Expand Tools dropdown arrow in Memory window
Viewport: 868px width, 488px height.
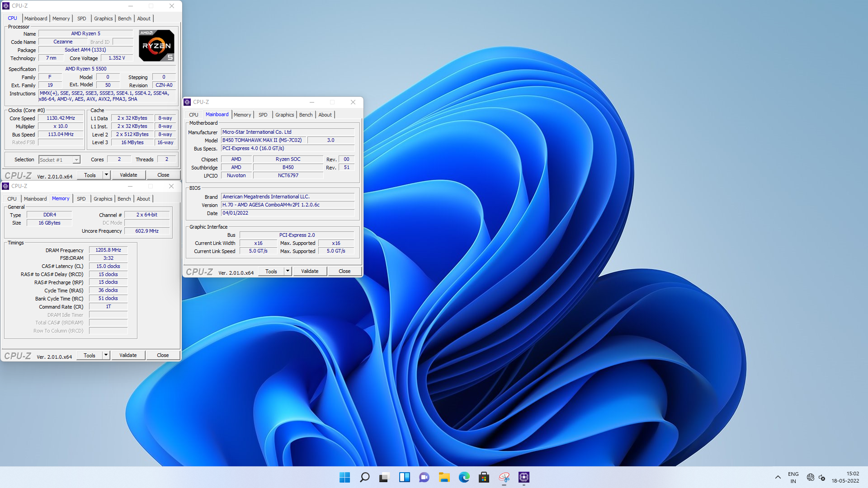point(106,356)
